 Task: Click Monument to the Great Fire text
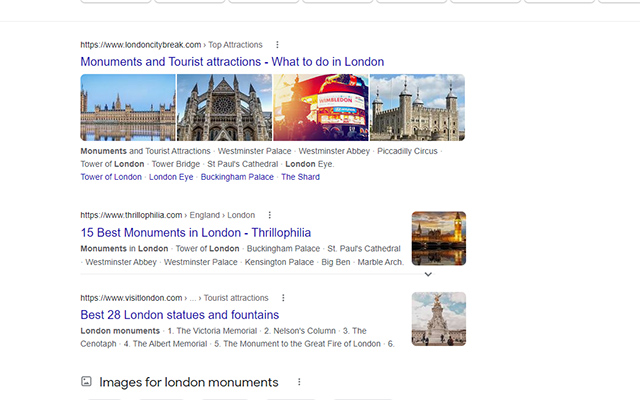pyautogui.click(x=302, y=344)
